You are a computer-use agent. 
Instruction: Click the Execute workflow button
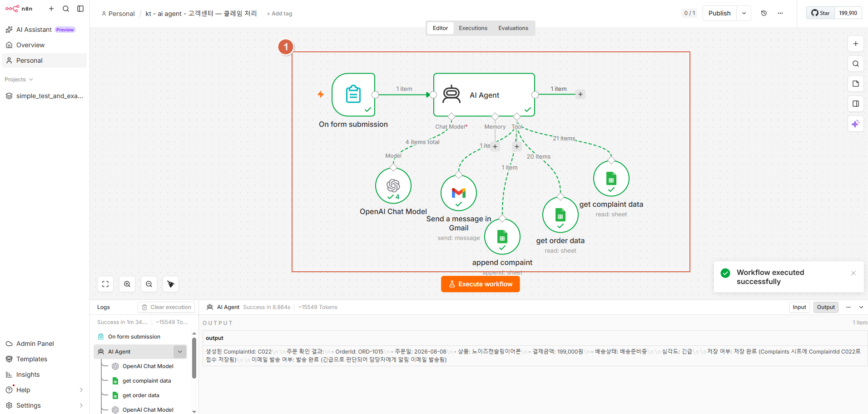pyautogui.click(x=481, y=284)
